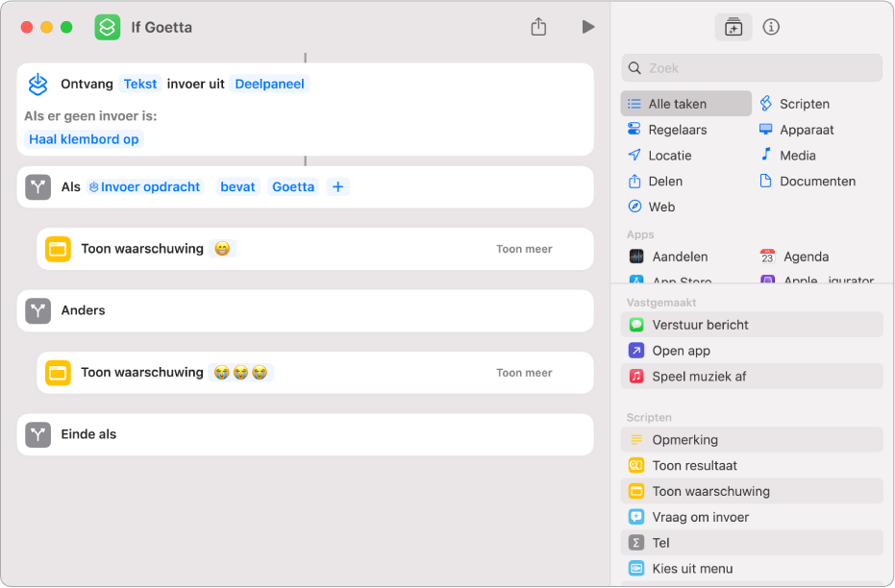This screenshot has width=895, height=588.
Task: Open the Regelaars category
Action: 667,130
